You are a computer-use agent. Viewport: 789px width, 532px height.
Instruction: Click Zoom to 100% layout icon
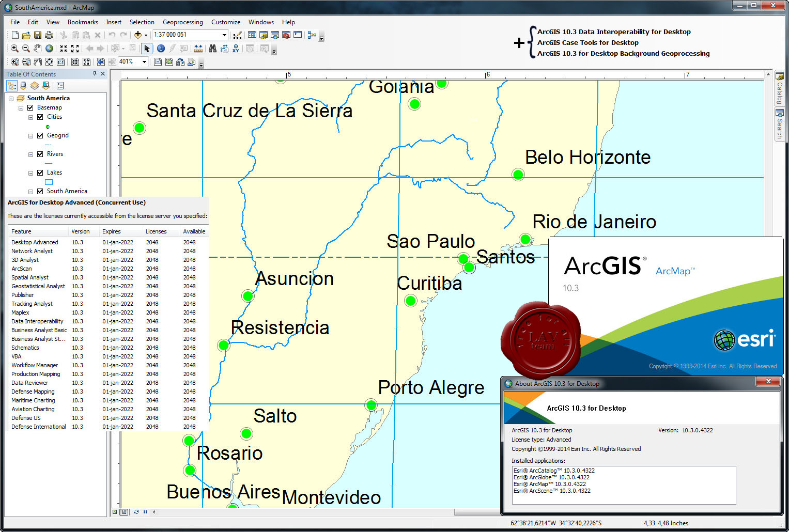pyautogui.click(x=60, y=62)
